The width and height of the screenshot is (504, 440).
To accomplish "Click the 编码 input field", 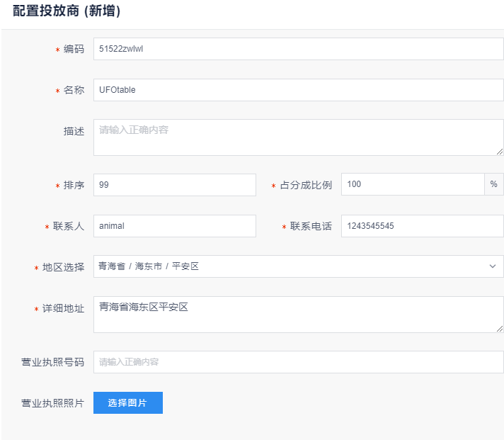I will coord(298,49).
